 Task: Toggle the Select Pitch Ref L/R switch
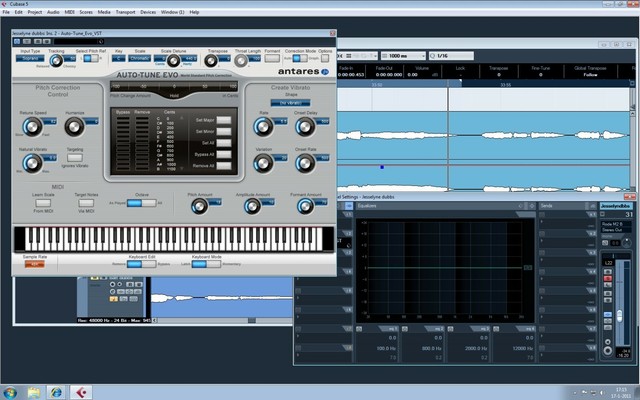point(91,58)
